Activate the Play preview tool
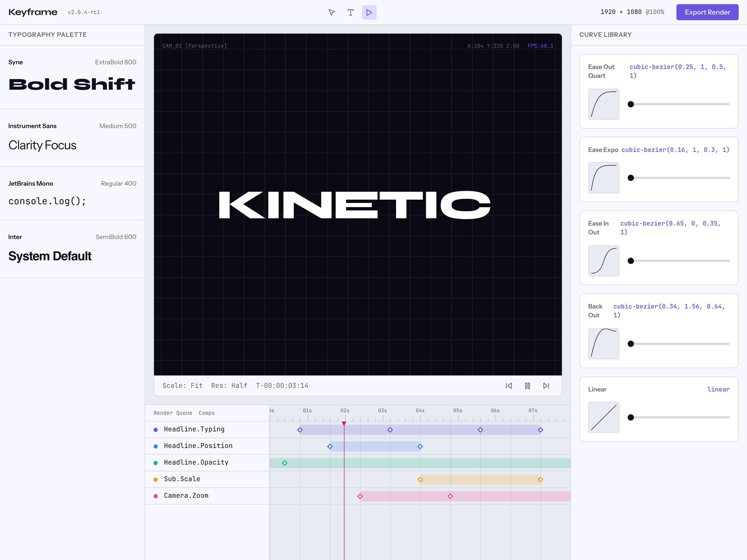 pyautogui.click(x=369, y=12)
